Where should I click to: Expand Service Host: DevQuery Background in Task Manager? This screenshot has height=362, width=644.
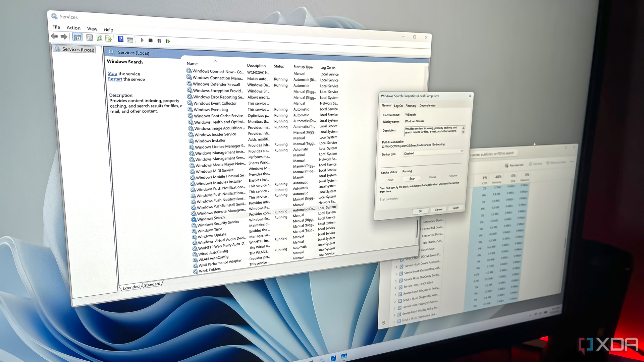point(396,281)
